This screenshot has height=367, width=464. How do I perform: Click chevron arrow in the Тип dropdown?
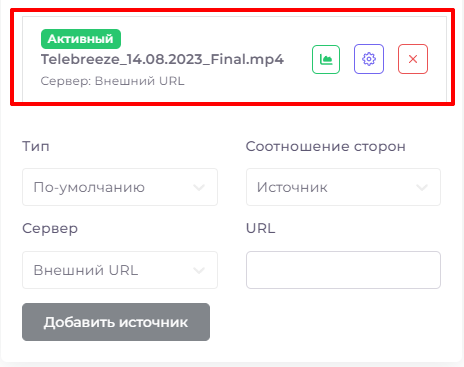[199, 188]
